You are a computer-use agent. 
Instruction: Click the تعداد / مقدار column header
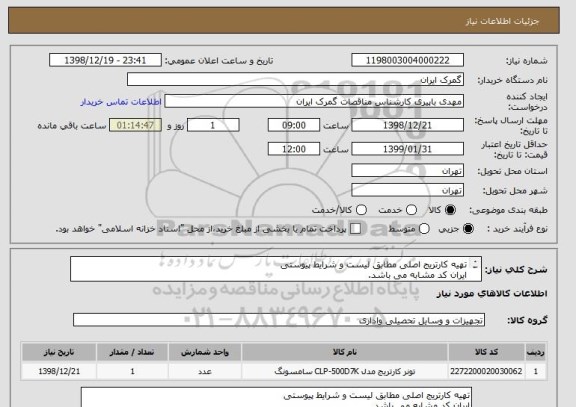click(x=132, y=352)
